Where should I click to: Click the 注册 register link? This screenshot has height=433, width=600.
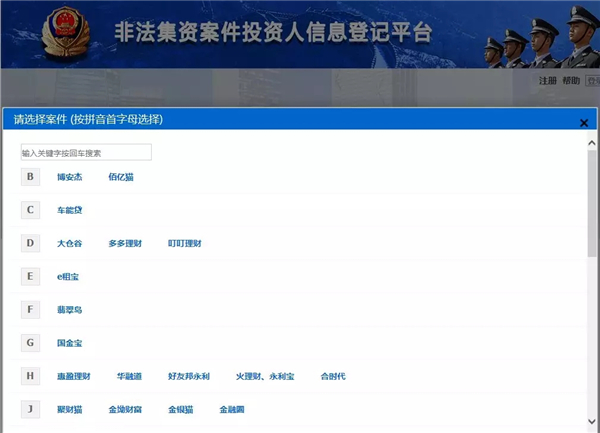click(547, 81)
